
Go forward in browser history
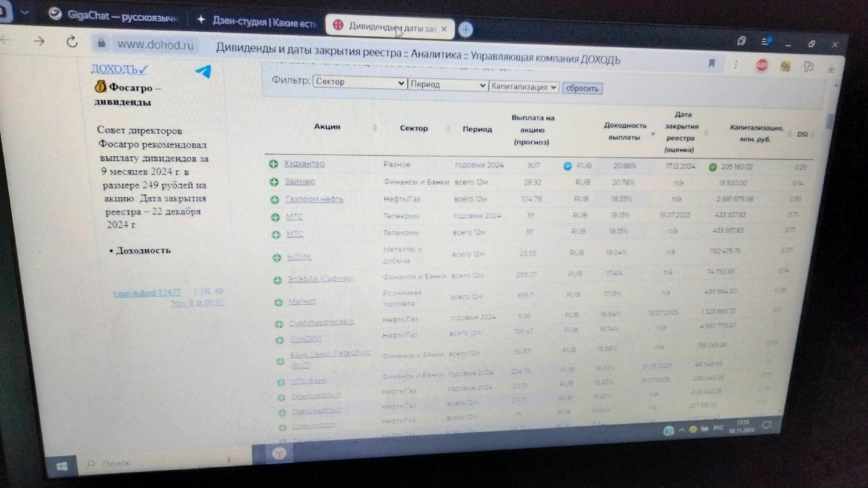[x=38, y=41]
